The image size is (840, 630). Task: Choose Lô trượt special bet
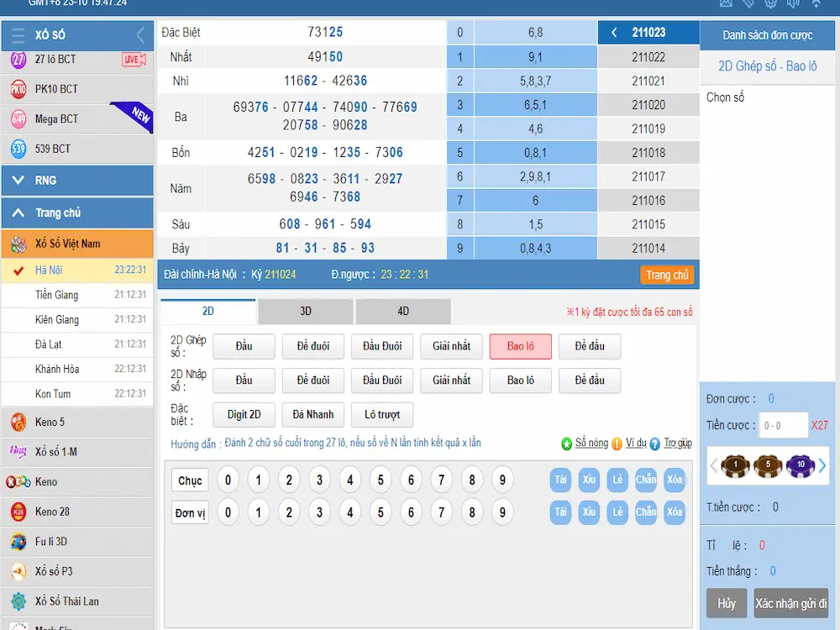[x=382, y=415]
